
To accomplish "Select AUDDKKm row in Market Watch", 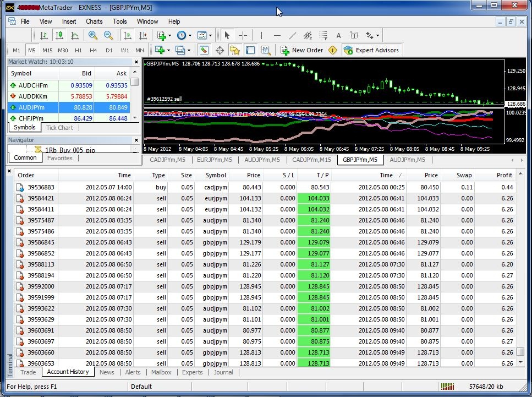I will click(69, 96).
